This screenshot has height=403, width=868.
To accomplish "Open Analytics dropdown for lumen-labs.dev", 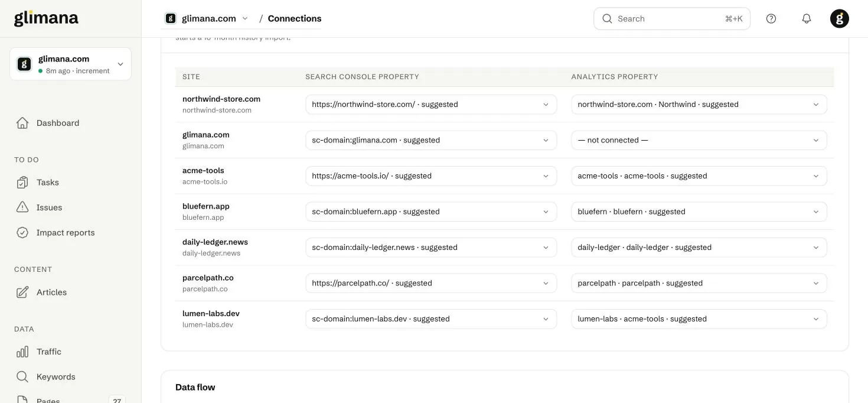I will click(699, 319).
